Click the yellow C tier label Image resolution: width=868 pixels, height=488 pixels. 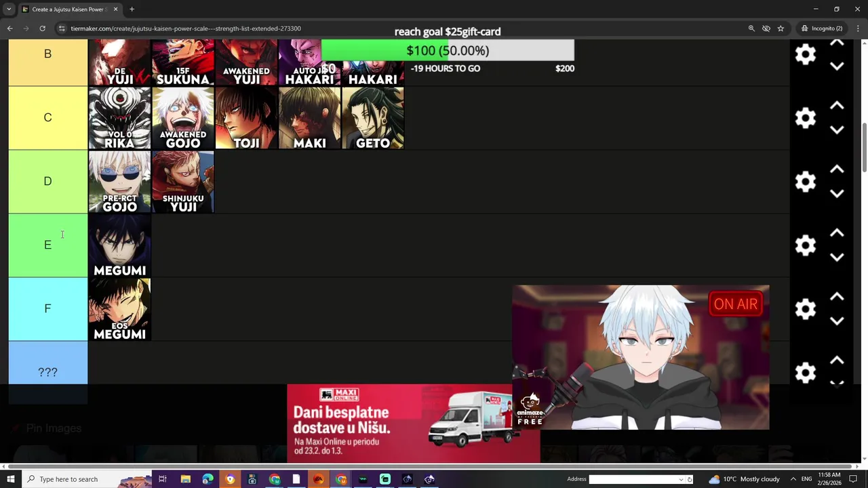tap(47, 118)
